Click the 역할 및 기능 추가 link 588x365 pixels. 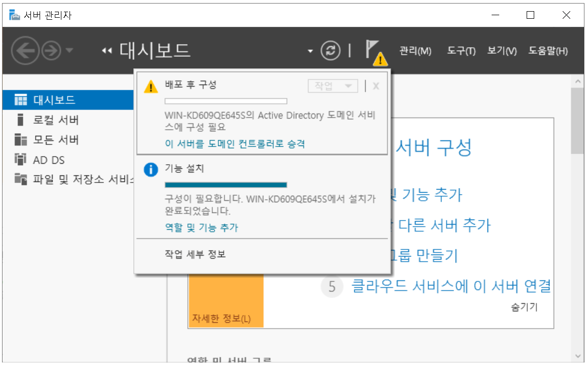(x=201, y=228)
